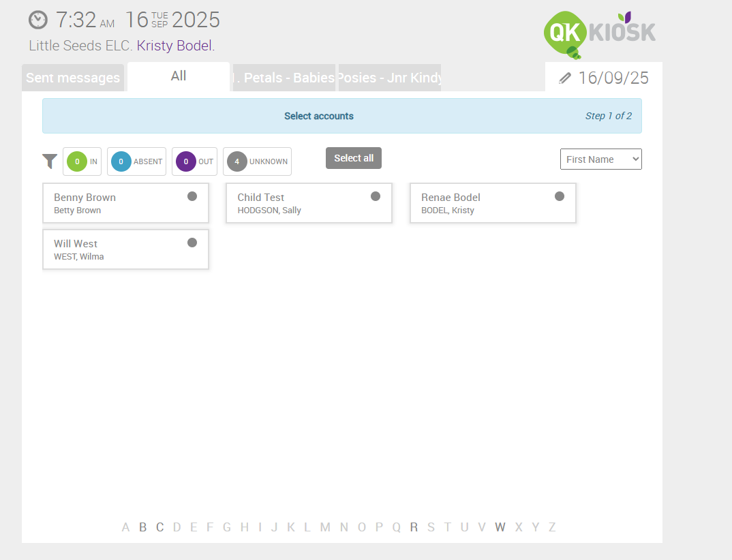Click the Kristy Bodel user name link
The height and width of the screenshot is (560, 732).
coord(175,46)
